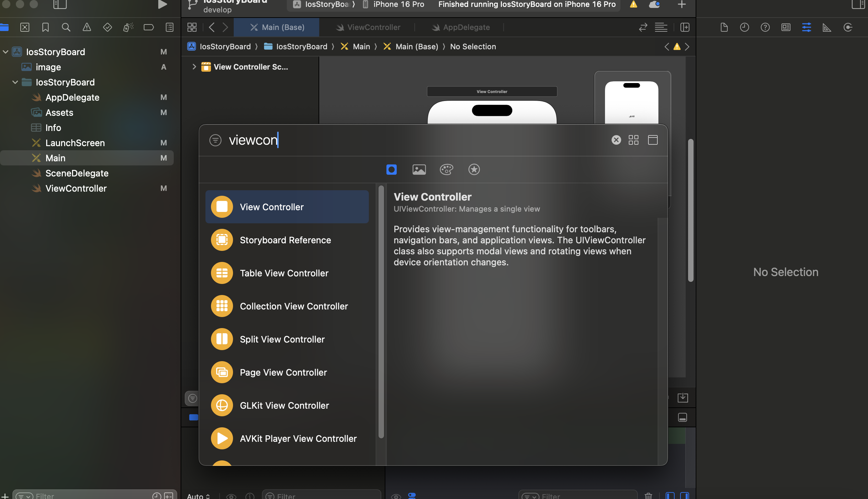Switch library to icon grid view
Viewport: 868px width, 499px height.
click(x=634, y=140)
